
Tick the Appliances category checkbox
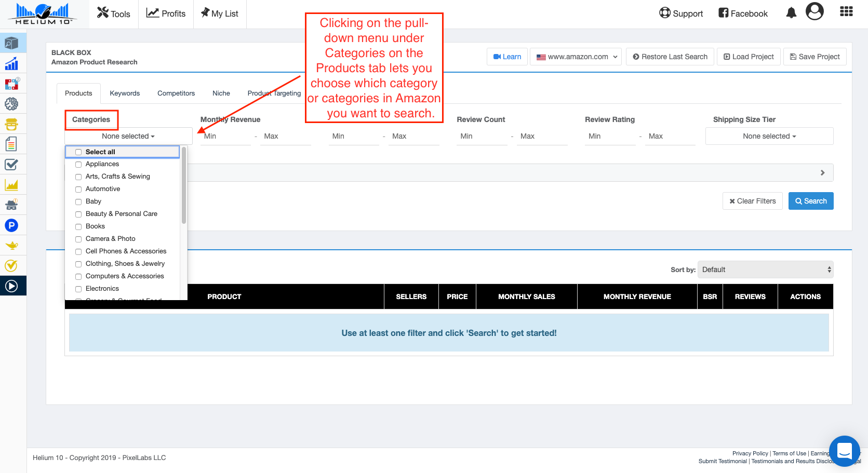(x=78, y=165)
